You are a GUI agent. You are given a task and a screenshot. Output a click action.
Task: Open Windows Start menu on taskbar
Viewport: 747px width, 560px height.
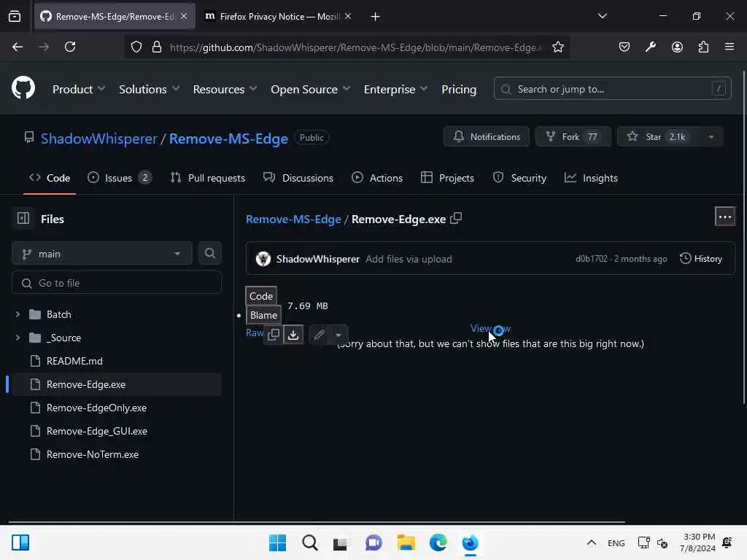coord(277,542)
